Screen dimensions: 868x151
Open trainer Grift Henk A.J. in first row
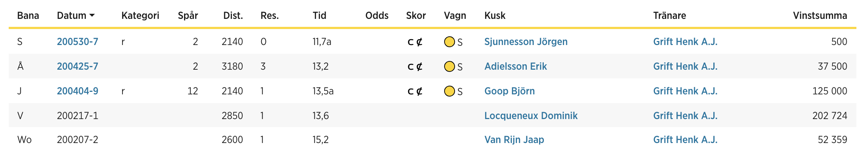coord(685,42)
